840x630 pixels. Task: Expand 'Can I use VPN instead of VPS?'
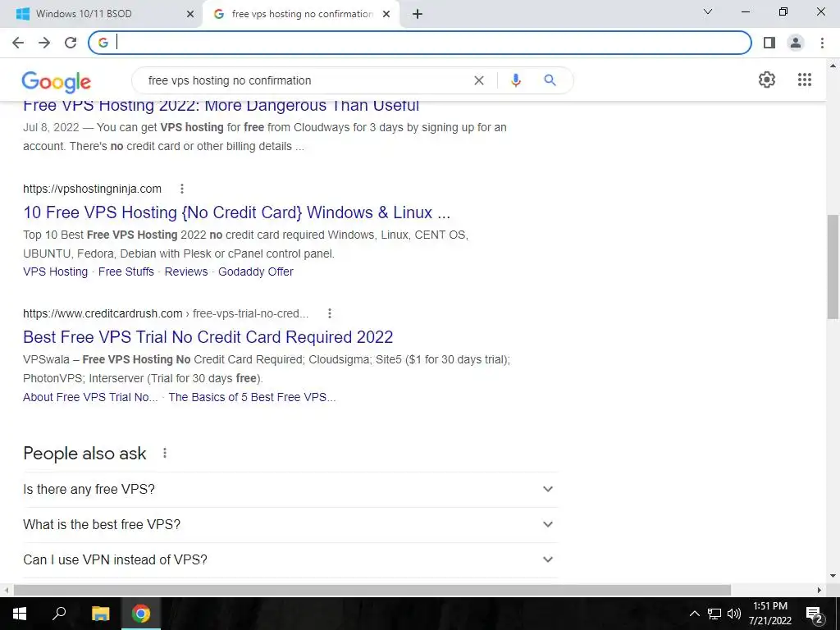pos(290,559)
